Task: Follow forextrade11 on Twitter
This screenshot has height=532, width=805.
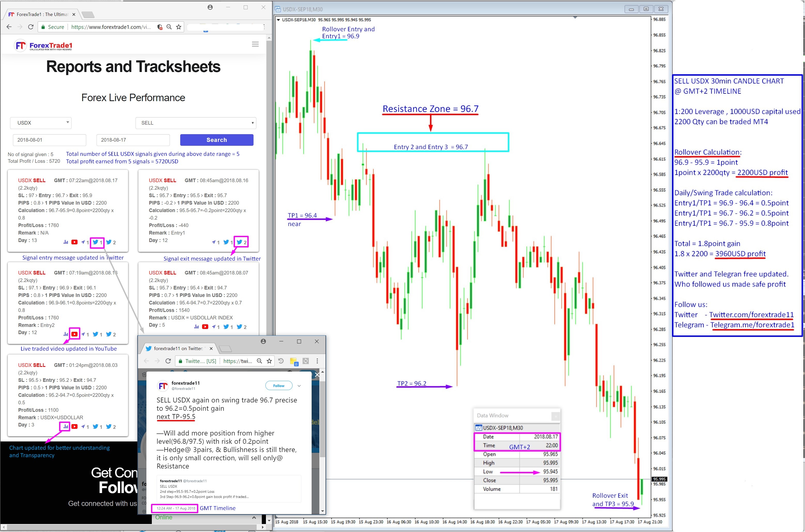Action: (279, 386)
